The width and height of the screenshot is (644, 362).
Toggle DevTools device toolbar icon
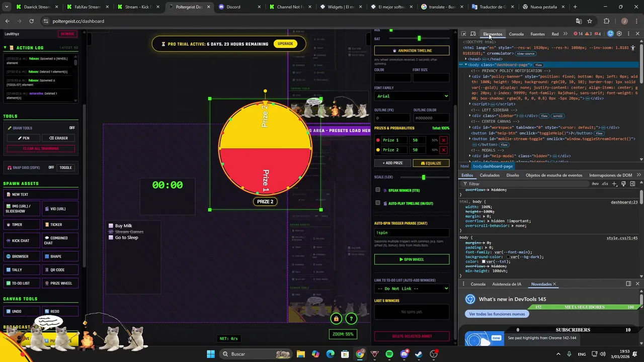pyautogui.click(x=473, y=34)
